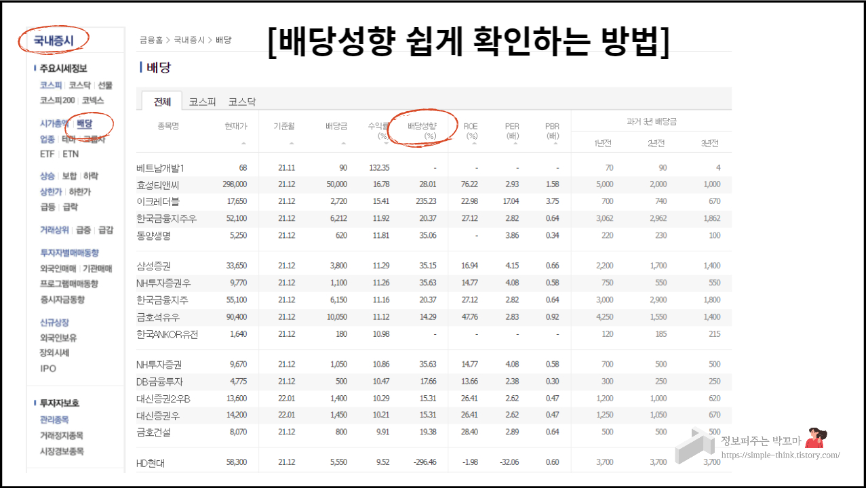
Task: Switch to the 코스피 tab above the table
Action: [202, 102]
